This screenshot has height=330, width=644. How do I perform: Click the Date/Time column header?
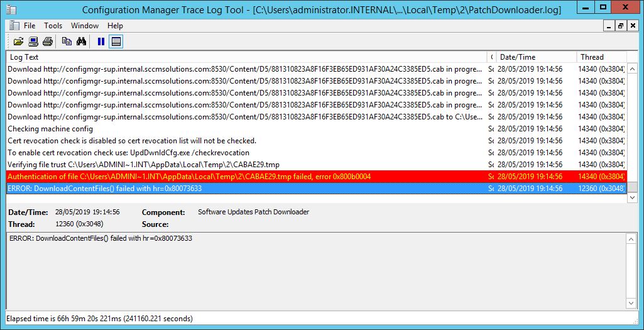(536, 57)
